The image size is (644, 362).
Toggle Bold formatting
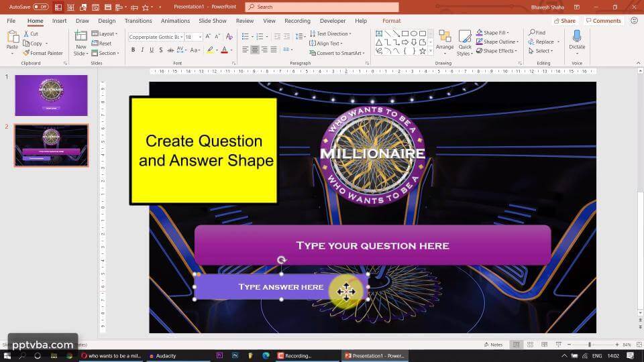click(x=133, y=50)
